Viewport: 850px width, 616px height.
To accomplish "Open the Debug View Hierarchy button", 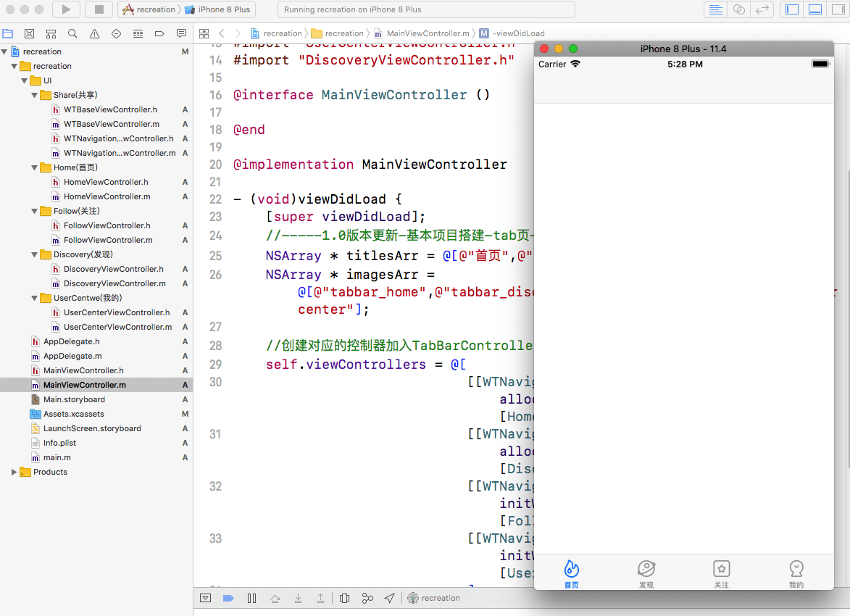I will (x=345, y=598).
